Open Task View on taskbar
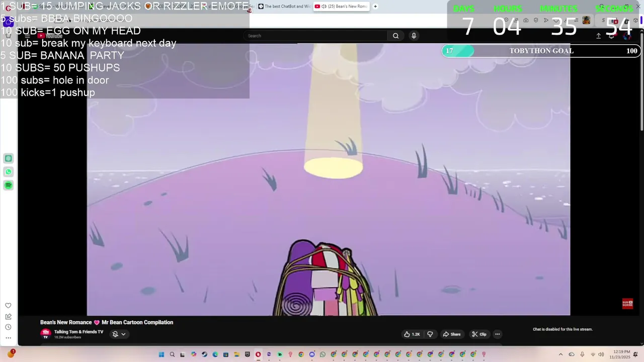This screenshot has width=644, height=362. [x=183, y=354]
